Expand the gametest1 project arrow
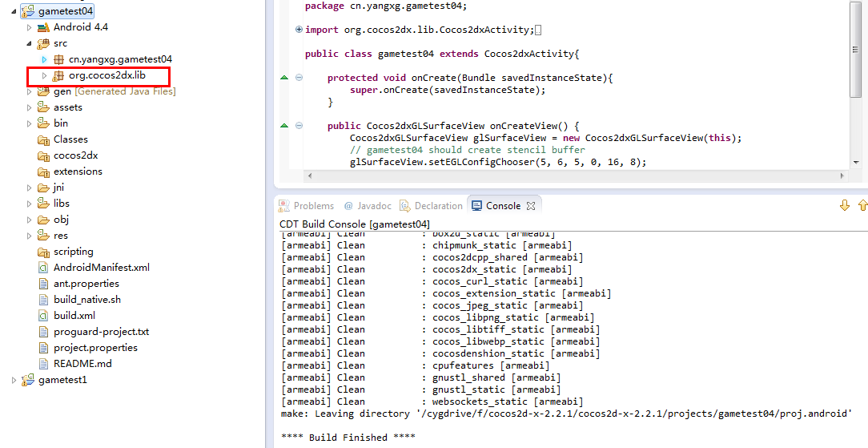 14,380
